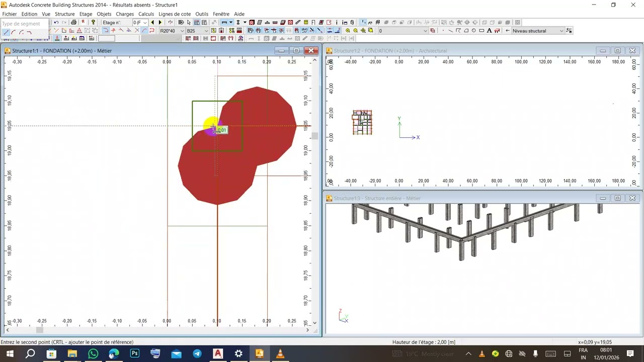Click the empty field in third toolbar row
The image size is (644, 362).
[106, 39]
